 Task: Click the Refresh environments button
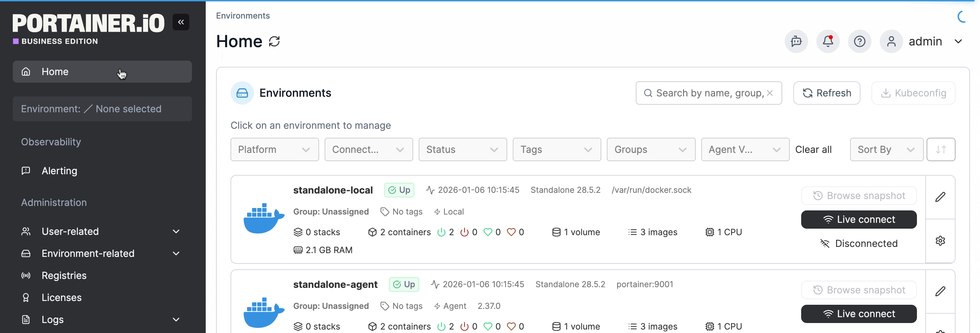[x=826, y=93]
